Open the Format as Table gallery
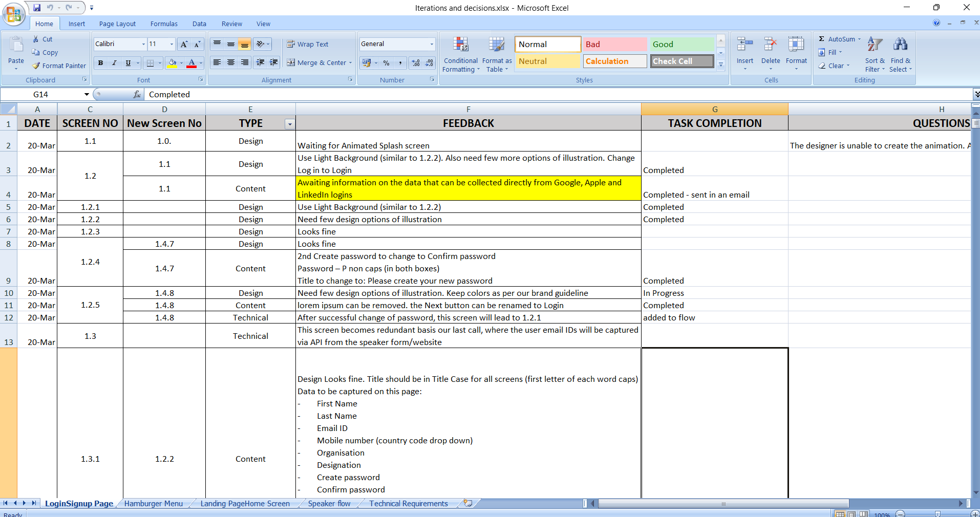980x517 pixels. [x=497, y=55]
